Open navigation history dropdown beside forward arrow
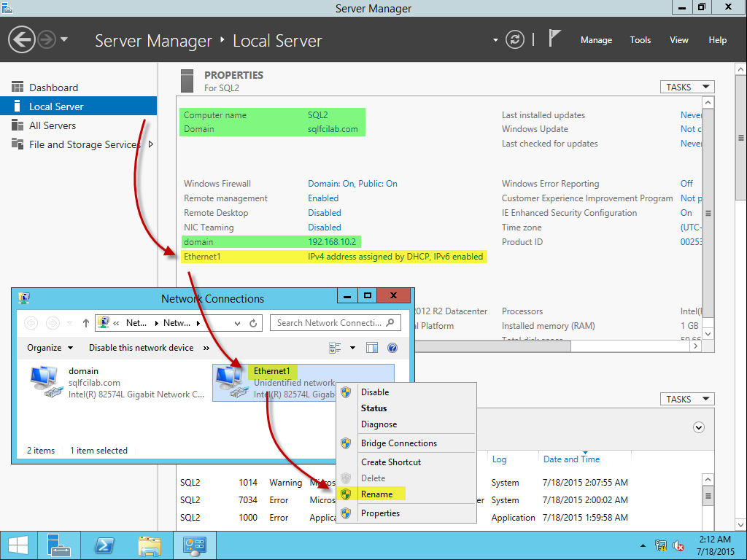This screenshot has height=560, width=747. click(64, 39)
